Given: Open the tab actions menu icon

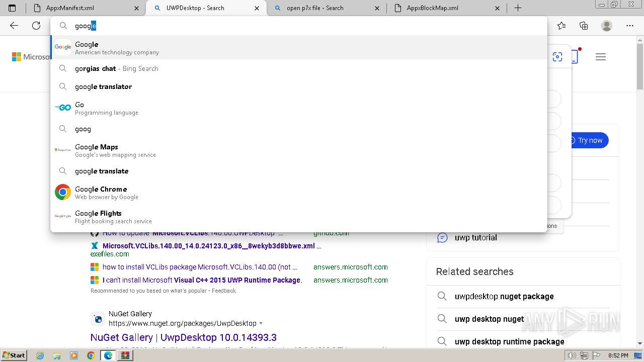Looking at the screenshot, I should 12,8.
